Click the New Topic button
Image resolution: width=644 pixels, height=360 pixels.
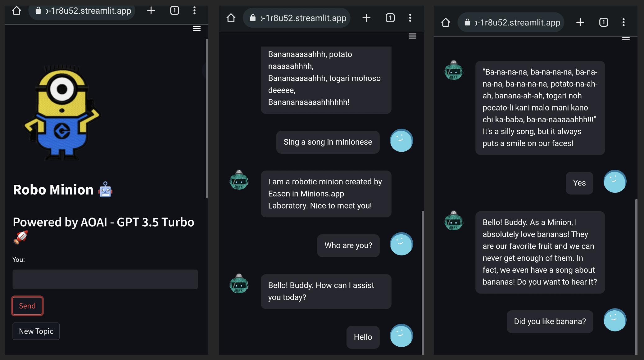[x=36, y=331]
